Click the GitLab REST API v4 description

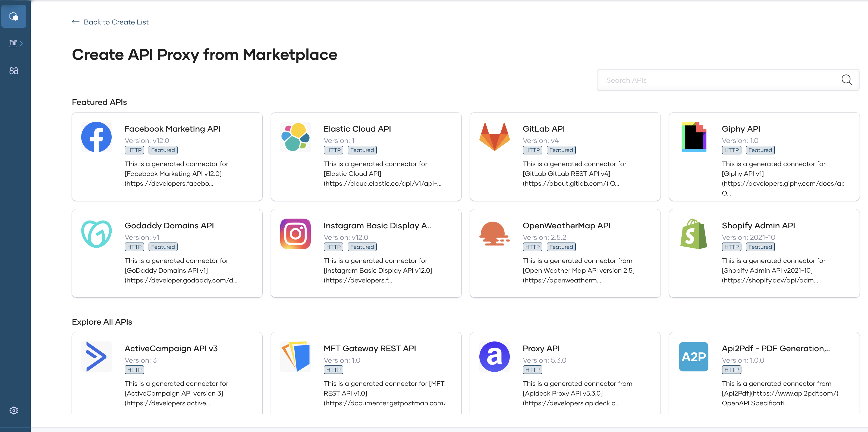pyautogui.click(x=574, y=174)
